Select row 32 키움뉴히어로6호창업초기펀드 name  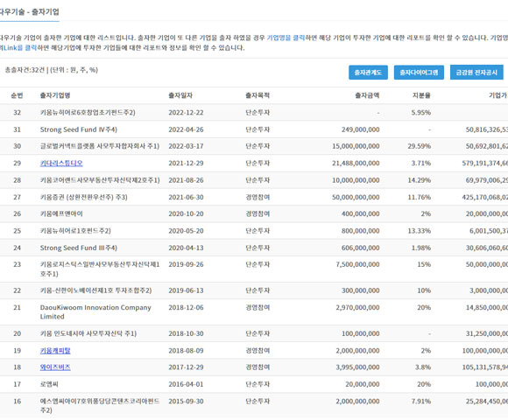[x=88, y=113]
